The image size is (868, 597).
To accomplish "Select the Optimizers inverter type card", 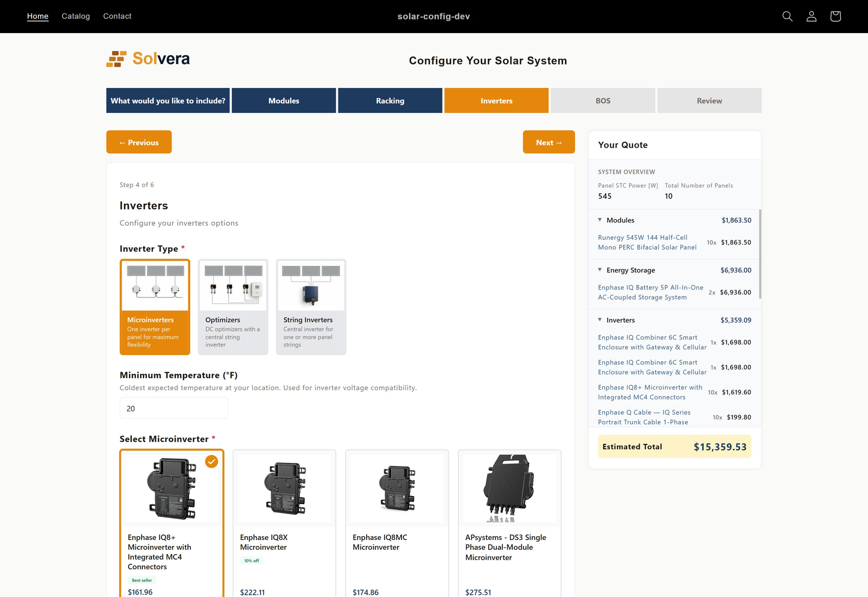I will [233, 307].
